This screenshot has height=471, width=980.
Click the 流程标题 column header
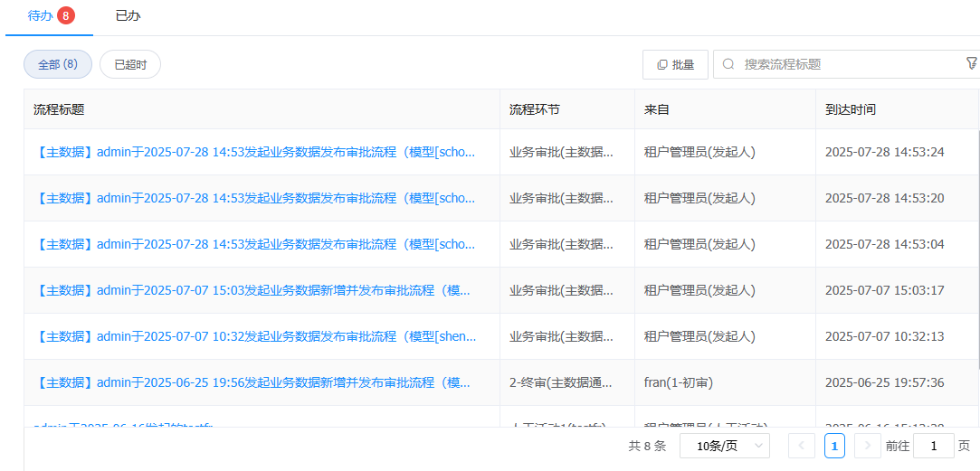click(59, 109)
